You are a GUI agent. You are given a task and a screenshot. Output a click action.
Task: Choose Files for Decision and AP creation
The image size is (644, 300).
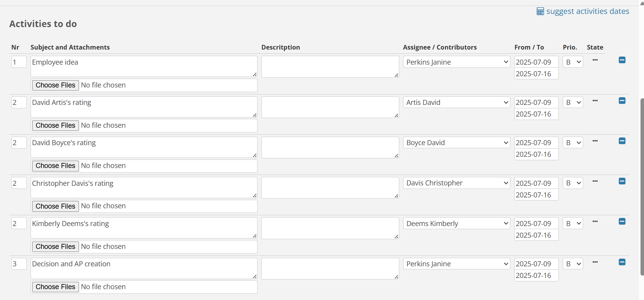pyautogui.click(x=55, y=287)
